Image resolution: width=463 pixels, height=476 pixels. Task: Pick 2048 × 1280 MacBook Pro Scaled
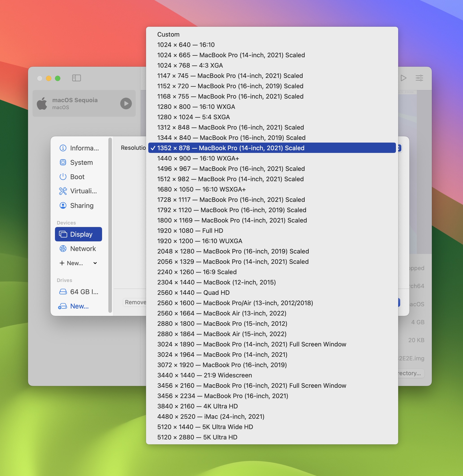click(272, 251)
